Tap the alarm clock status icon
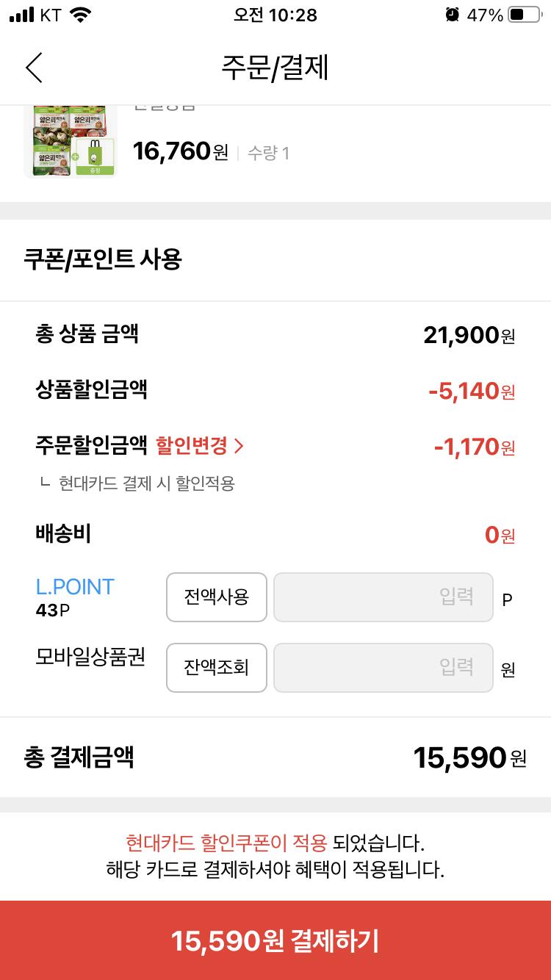Image resolution: width=551 pixels, height=980 pixels. (x=452, y=15)
